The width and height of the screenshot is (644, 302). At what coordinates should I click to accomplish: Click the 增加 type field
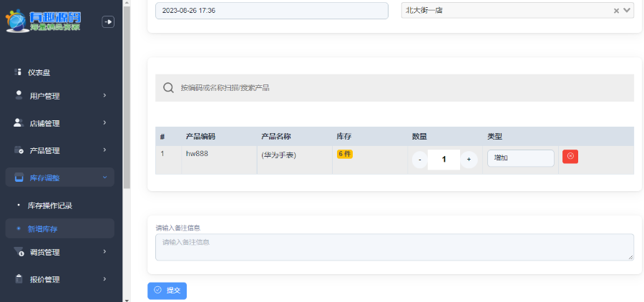point(520,158)
